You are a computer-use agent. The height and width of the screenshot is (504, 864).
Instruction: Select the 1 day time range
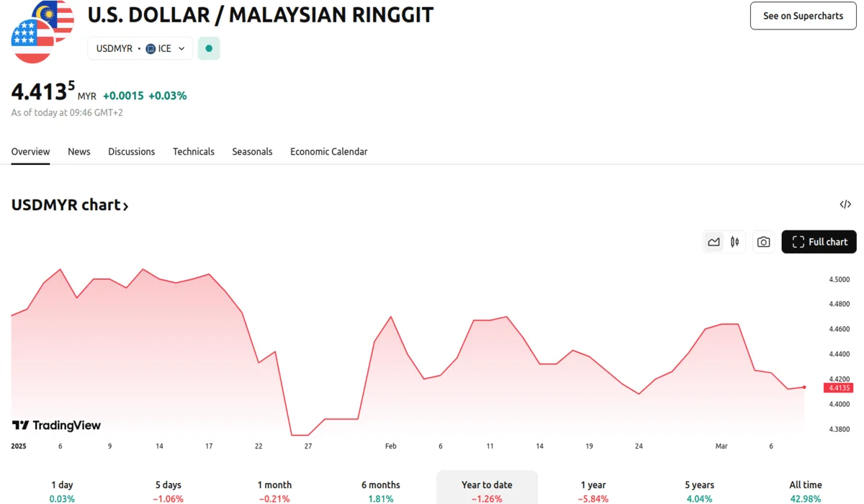pos(62,491)
